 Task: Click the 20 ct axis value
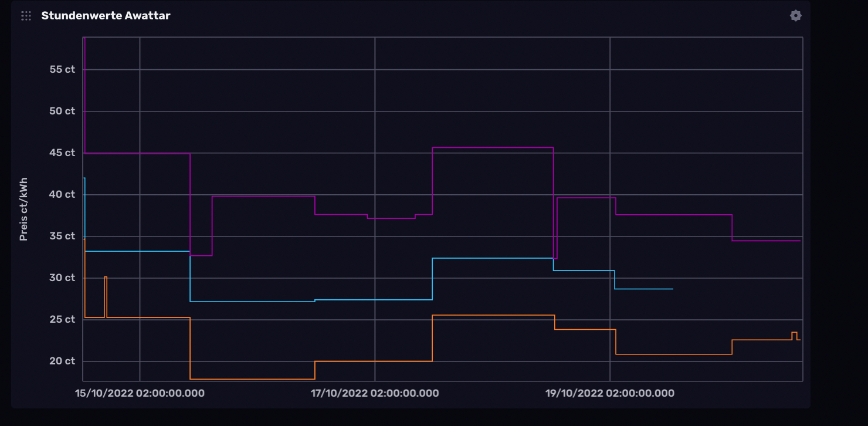[63, 361]
